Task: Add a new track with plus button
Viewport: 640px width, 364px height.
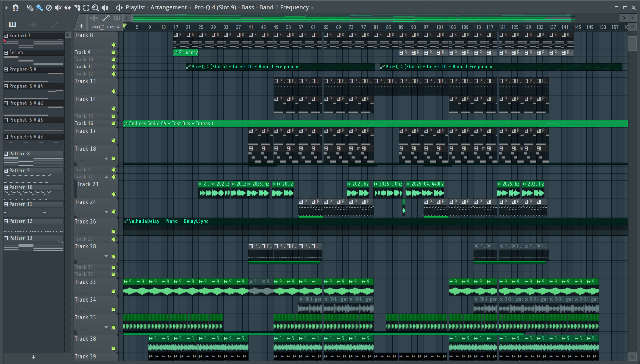Action: [x=81, y=26]
